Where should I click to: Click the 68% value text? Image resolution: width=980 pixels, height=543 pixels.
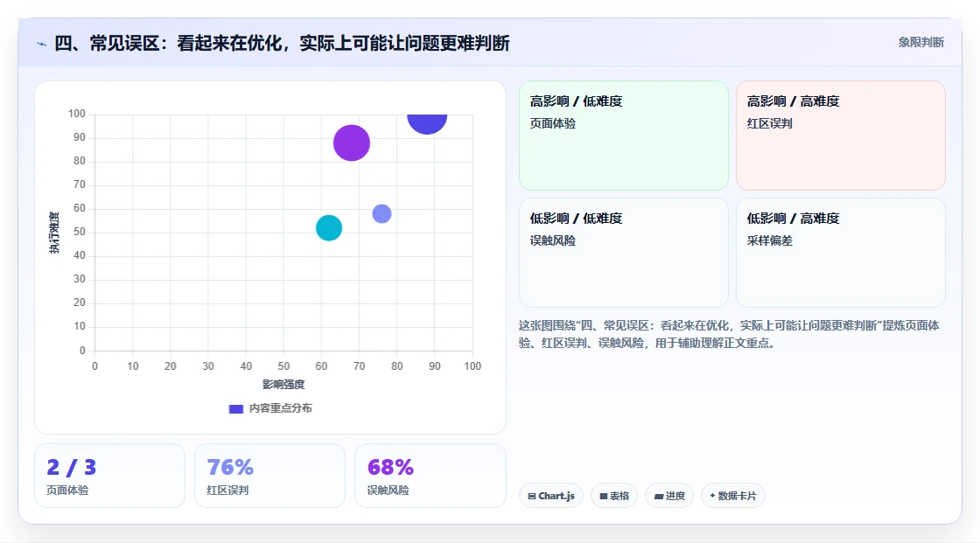390,468
